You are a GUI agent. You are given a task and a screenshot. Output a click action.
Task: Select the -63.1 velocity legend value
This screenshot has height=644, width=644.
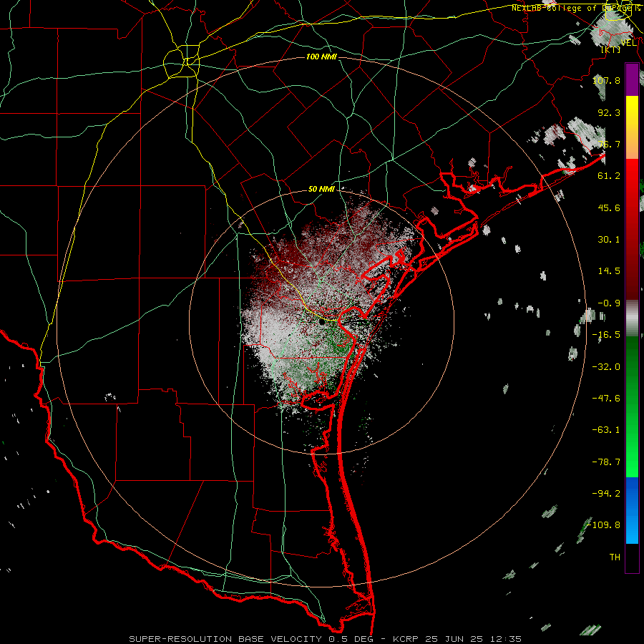click(x=606, y=430)
